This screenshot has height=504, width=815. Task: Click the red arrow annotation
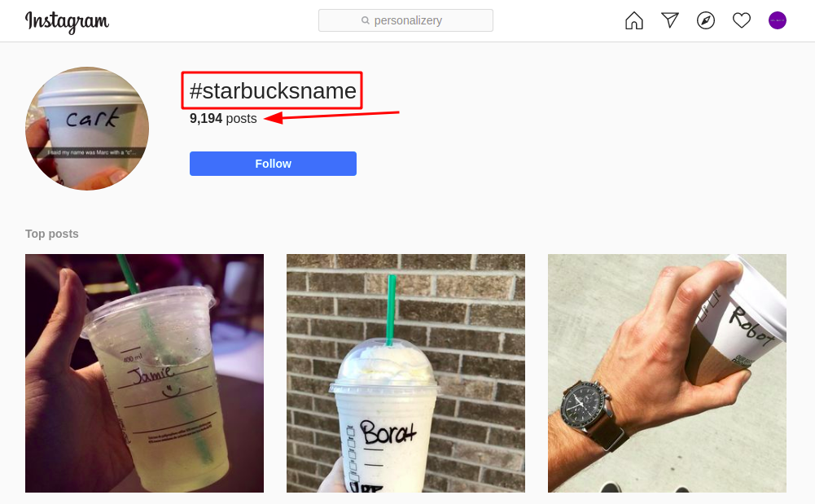pyautogui.click(x=331, y=116)
